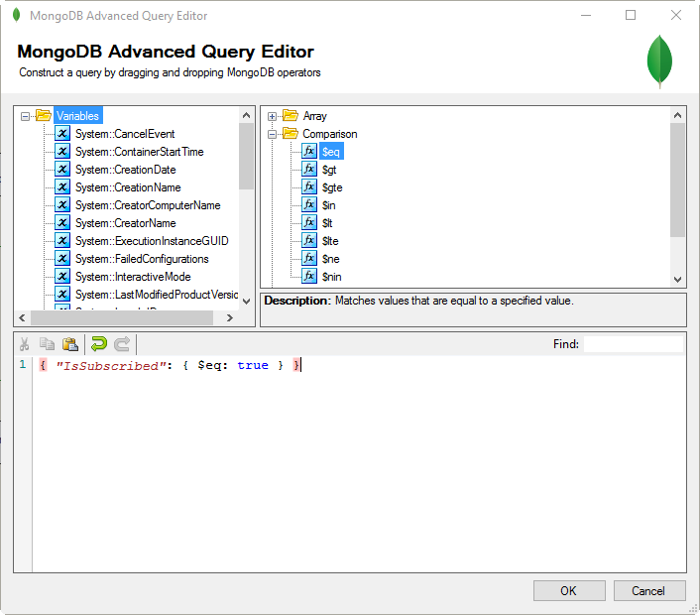The height and width of the screenshot is (615, 700).
Task: Click into the query text editor line 1
Action: [x=359, y=365]
